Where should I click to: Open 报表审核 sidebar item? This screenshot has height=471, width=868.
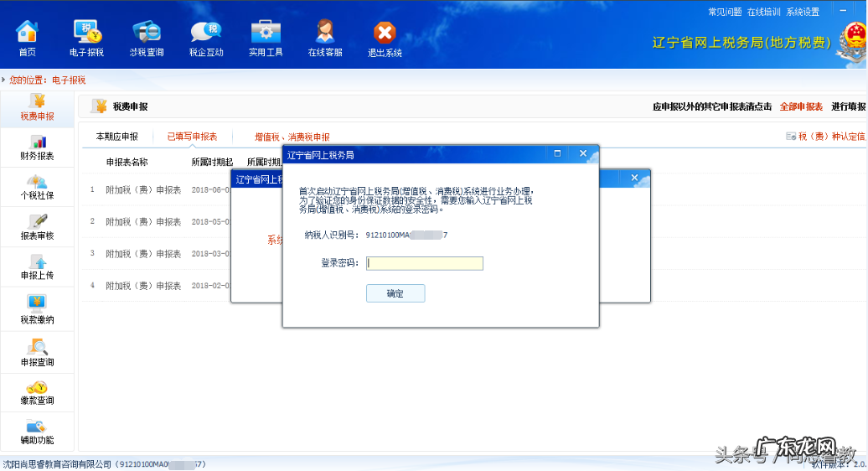[x=37, y=227]
